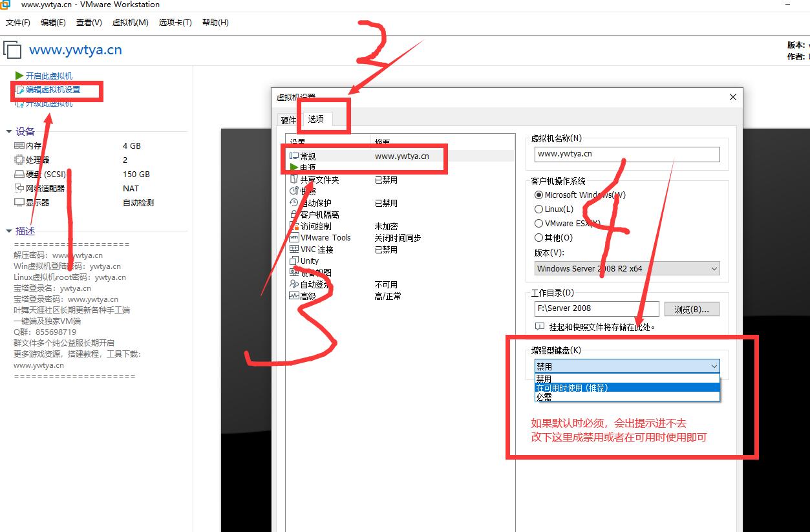Click the 150 GB disk value

(136, 175)
